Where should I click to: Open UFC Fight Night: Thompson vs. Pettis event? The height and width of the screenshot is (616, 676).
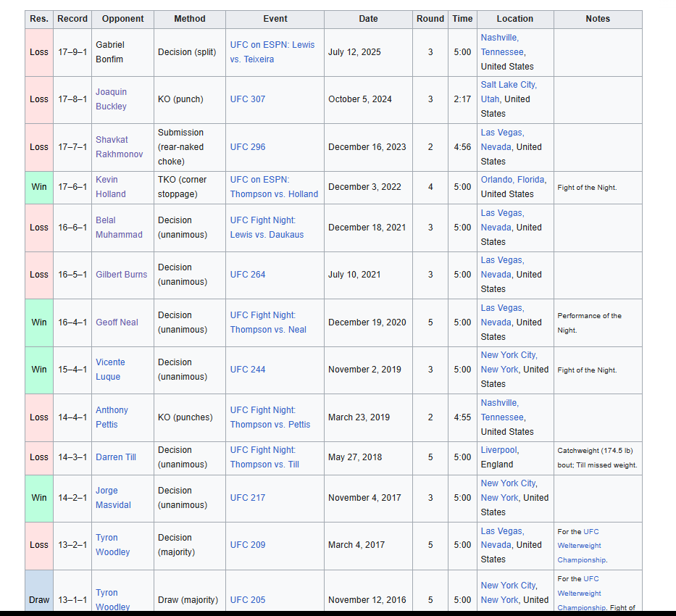tap(270, 417)
